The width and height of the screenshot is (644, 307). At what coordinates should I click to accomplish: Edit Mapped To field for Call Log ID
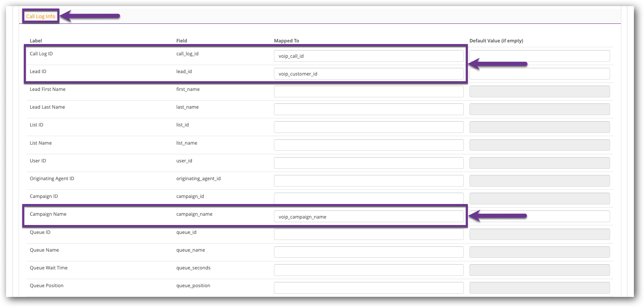(368, 56)
